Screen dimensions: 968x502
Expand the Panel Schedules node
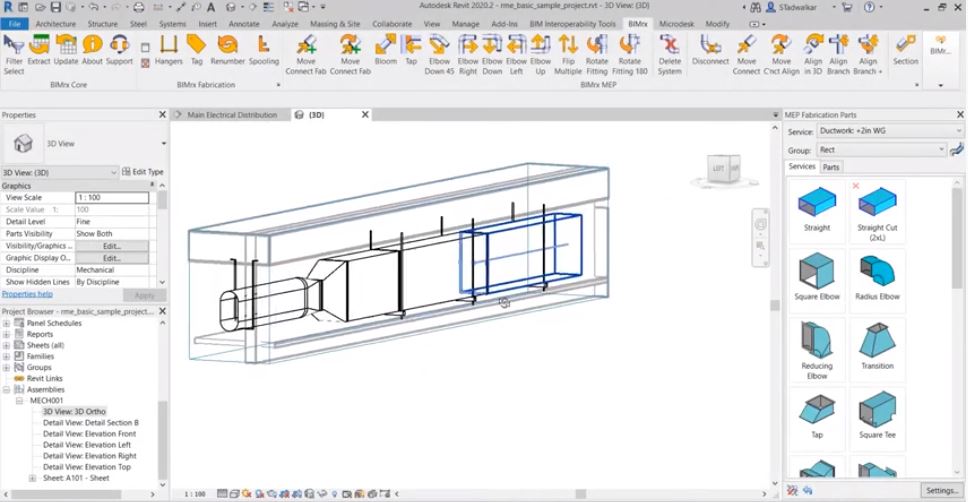pyautogui.click(x=6, y=323)
